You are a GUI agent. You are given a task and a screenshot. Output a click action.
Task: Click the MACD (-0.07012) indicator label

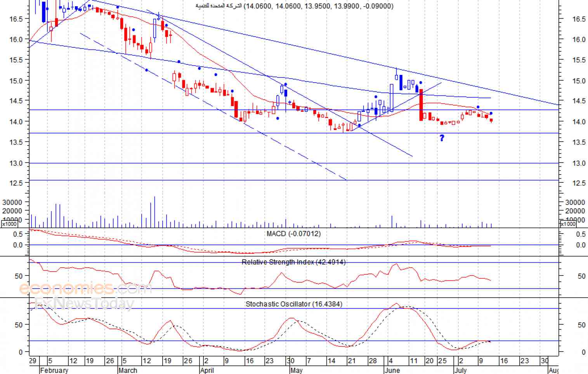[293, 234]
